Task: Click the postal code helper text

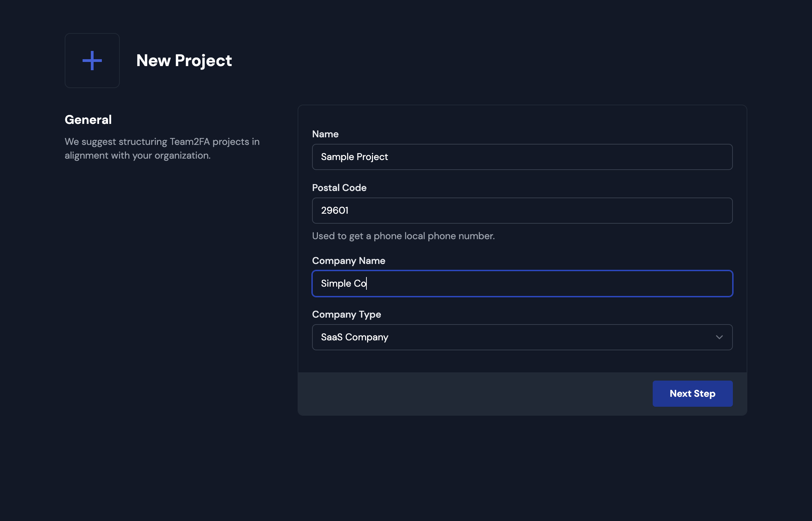Action: 403,236
